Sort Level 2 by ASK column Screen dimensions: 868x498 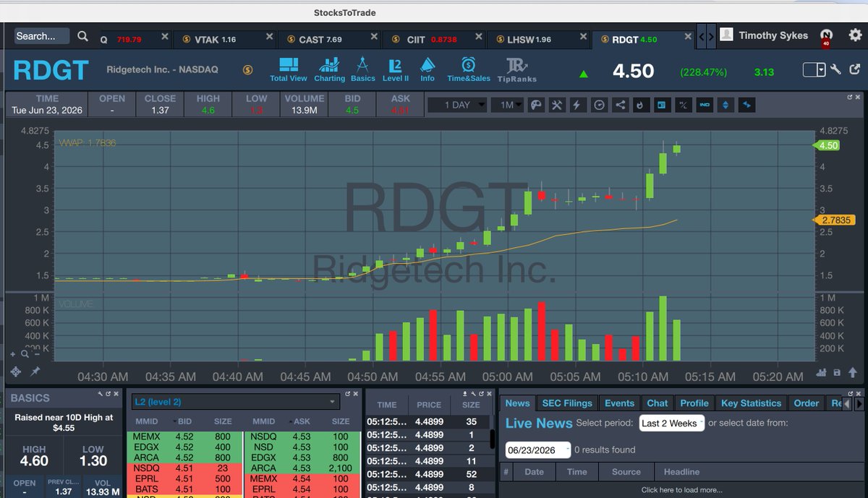click(300, 421)
